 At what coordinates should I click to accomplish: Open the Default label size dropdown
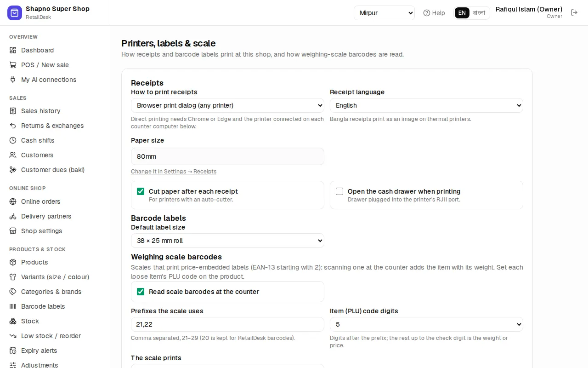pyautogui.click(x=227, y=241)
